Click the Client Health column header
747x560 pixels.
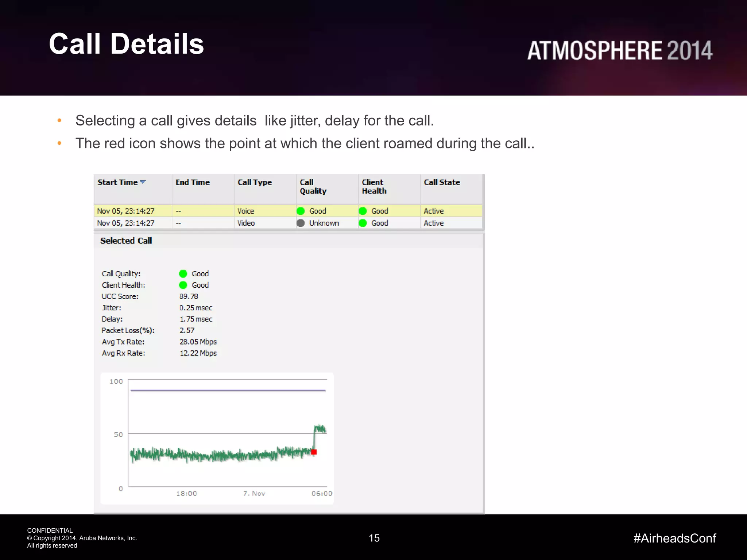pyautogui.click(x=374, y=187)
